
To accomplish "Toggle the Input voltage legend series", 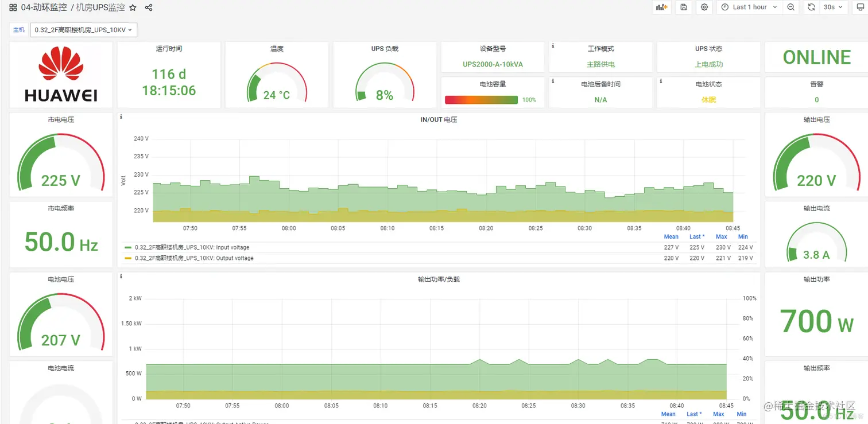I will coord(192,247).
